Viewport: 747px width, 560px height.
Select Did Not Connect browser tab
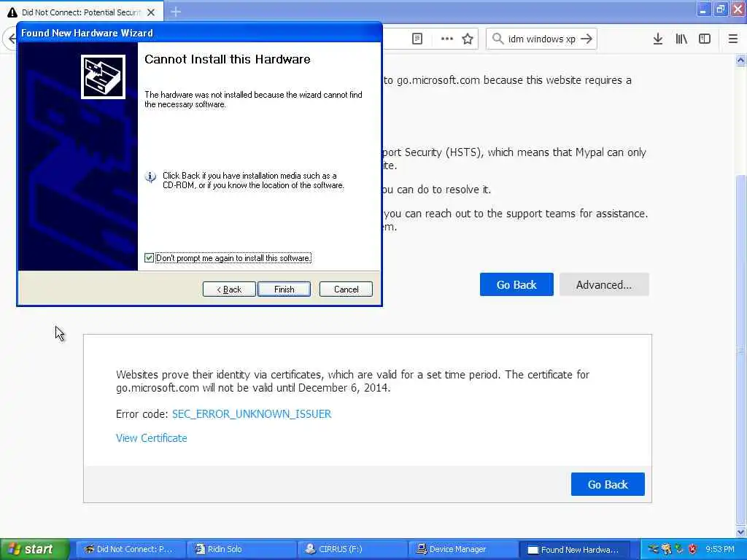pyautogui.click(x=82, y=12)
